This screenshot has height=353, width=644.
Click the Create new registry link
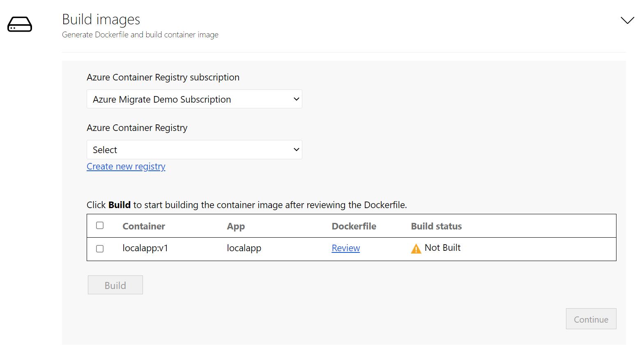(126, 167)
